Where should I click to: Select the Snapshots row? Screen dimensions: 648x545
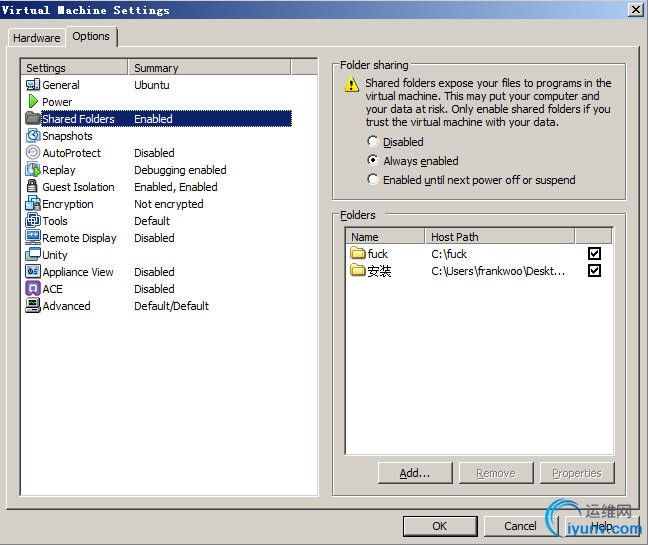[158, 136]
